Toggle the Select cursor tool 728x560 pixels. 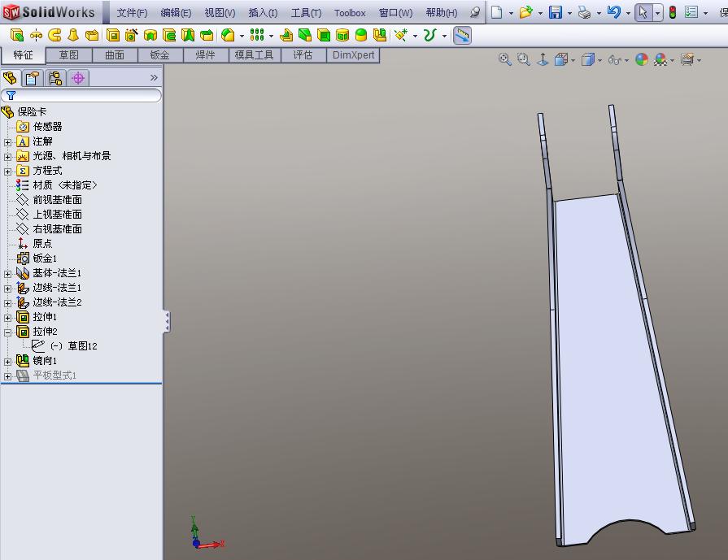point(643,12)
